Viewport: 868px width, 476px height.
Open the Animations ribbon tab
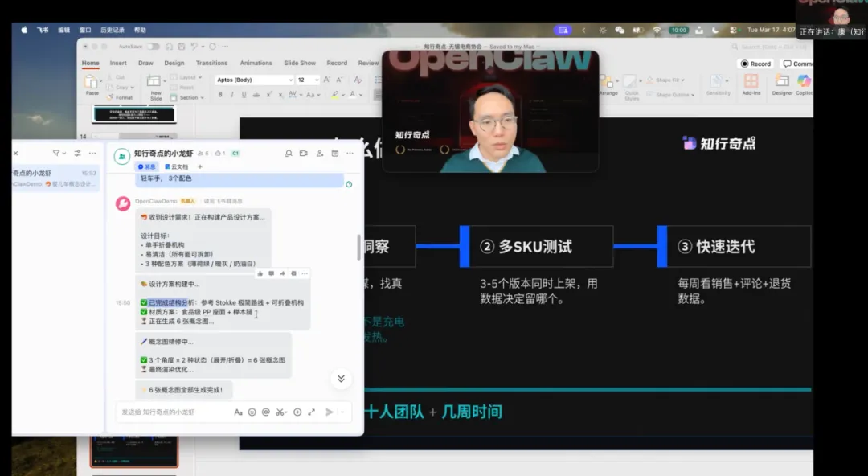[256, 64]
